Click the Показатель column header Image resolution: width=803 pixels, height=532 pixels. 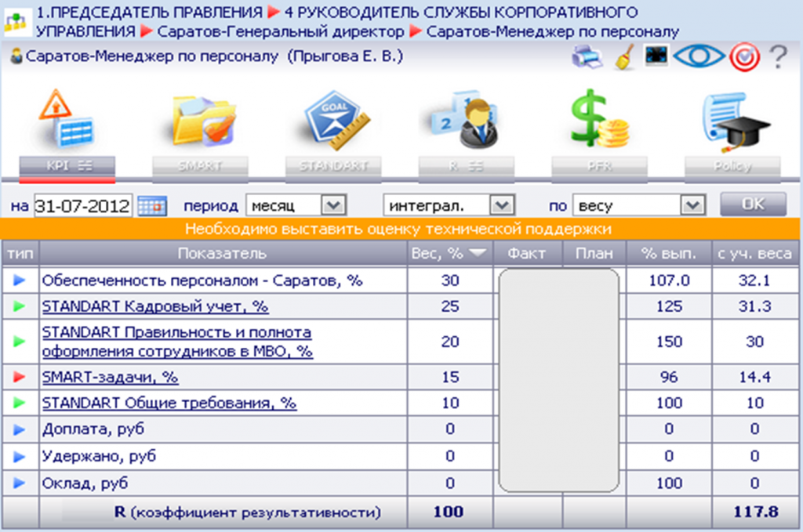(x=223, y=253)
